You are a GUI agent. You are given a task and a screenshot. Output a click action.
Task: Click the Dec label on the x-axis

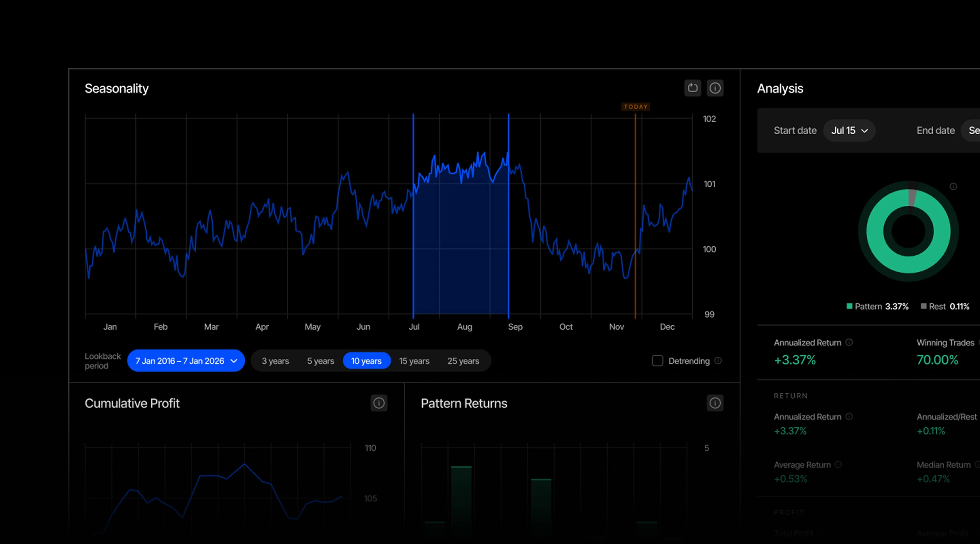tap(667, 326)
